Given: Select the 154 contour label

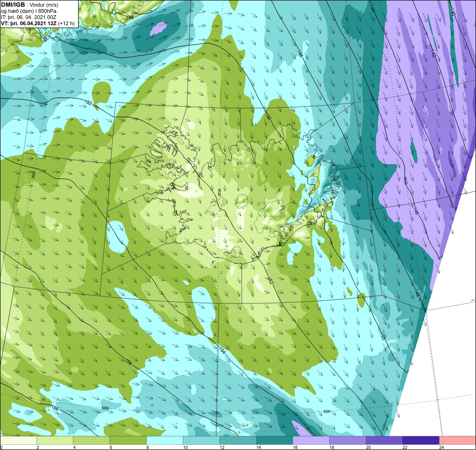Looking at the screenshot, I should click(222, 351).
